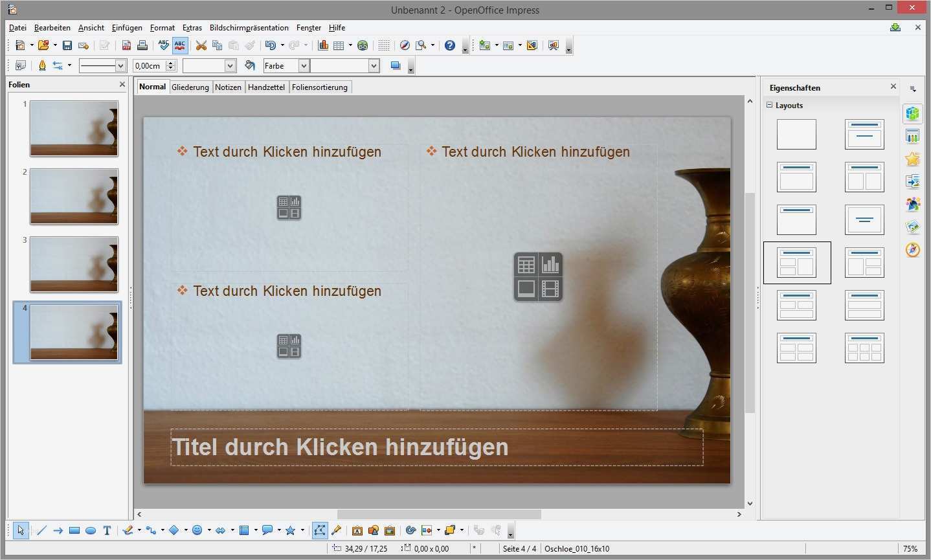931x560 pixels.
Task: Select the Zoom tool icon
Action: tap(420, 45)
